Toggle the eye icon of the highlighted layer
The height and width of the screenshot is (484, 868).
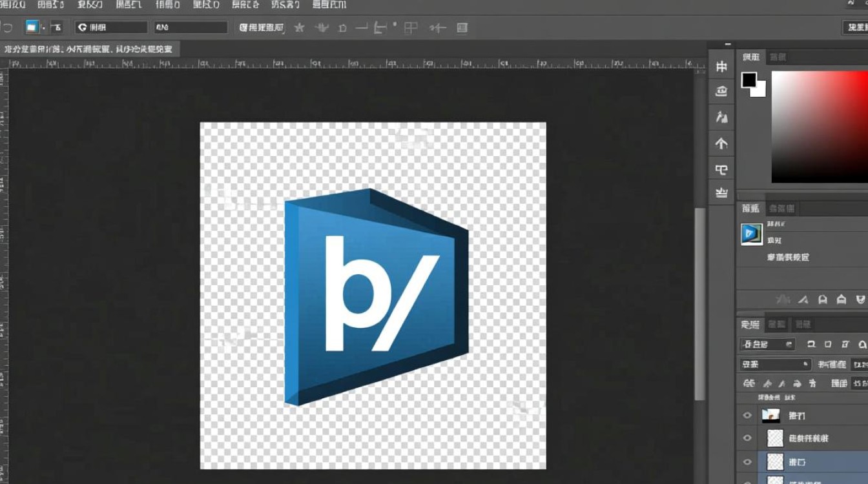click(747, 462)
